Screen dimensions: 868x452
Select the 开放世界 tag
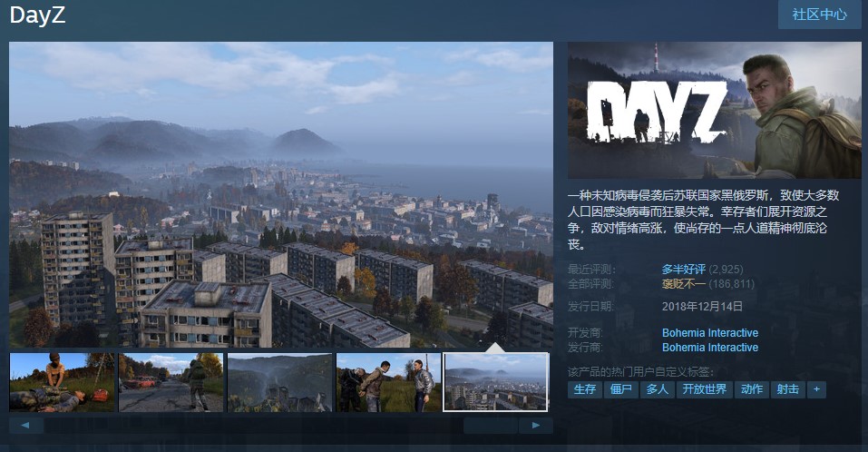pyautogui.click(x=704, y=389)
